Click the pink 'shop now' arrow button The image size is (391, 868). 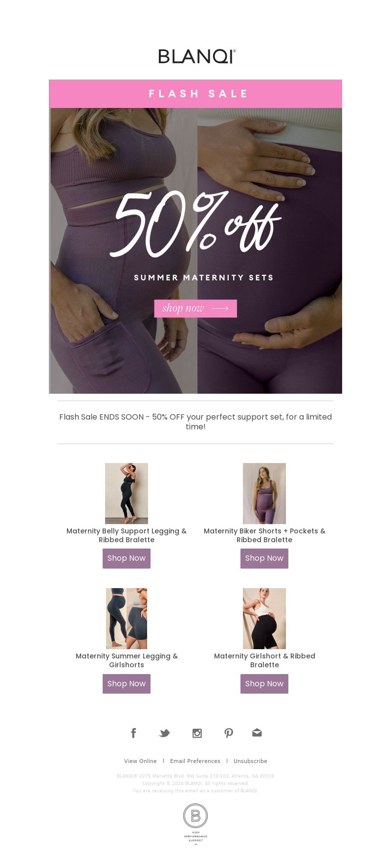pyautogui.click(x=195, y=308)
